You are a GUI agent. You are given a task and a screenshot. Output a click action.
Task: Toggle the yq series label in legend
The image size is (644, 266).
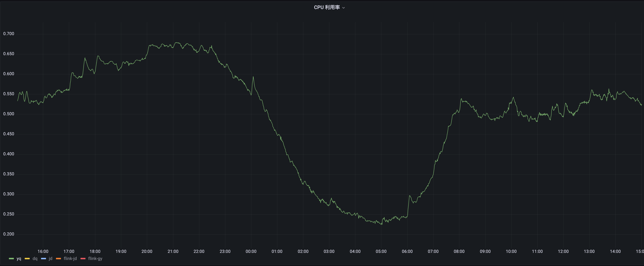pyautogui.click(x=19, y=259)
